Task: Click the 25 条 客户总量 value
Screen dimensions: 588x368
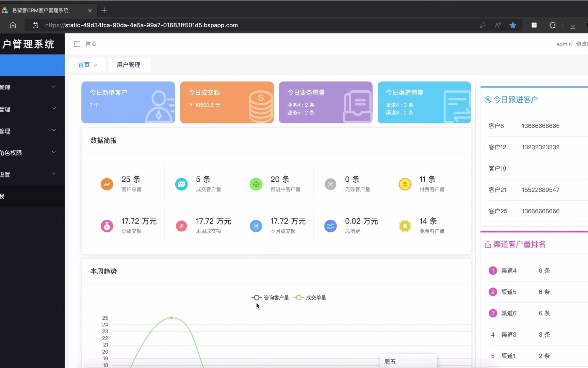Action: [x=131, y=179]
